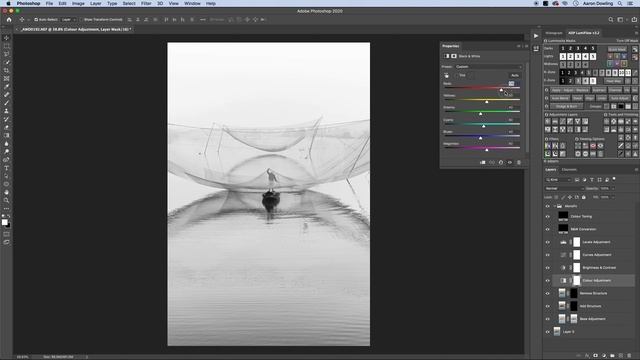Click the play actions icon in collapsed panel

(536, 36)
